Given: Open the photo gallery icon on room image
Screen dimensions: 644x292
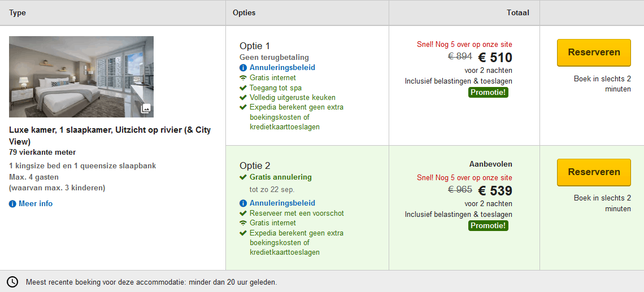Looking at the screenshot, I should tap(145, 108).
